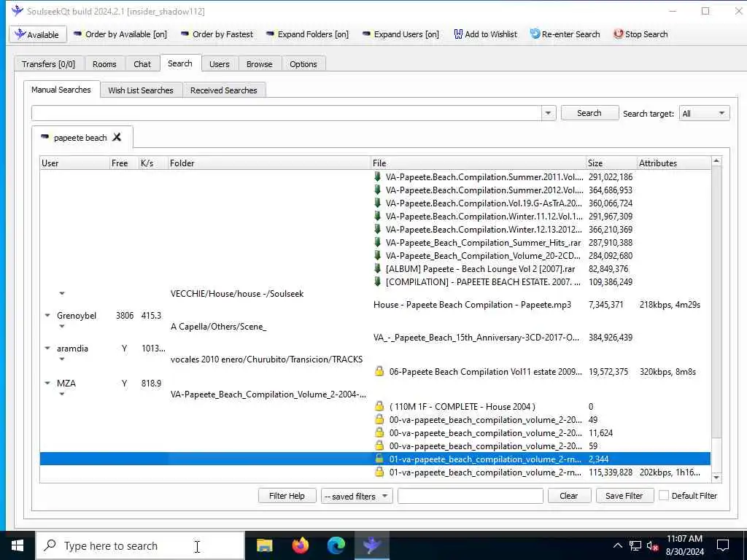
Task: Toggle Expand Users option
Action: coord(400,34)
